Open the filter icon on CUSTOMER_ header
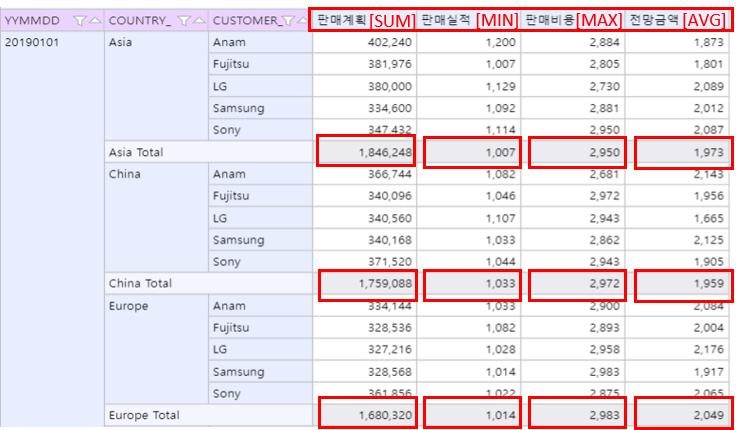The height and width of the screenshot is (430, 739). coord(288,20)
